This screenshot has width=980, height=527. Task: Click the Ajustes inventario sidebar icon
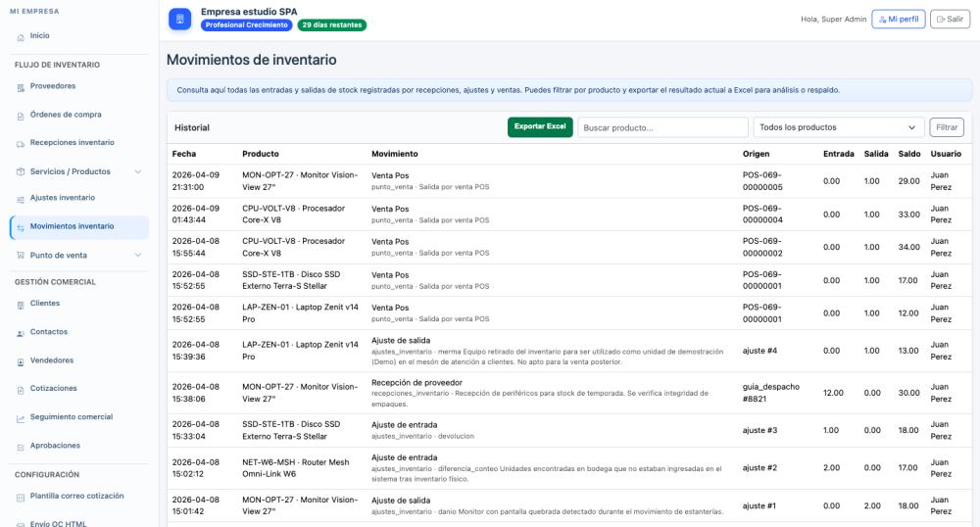[21, 199]
